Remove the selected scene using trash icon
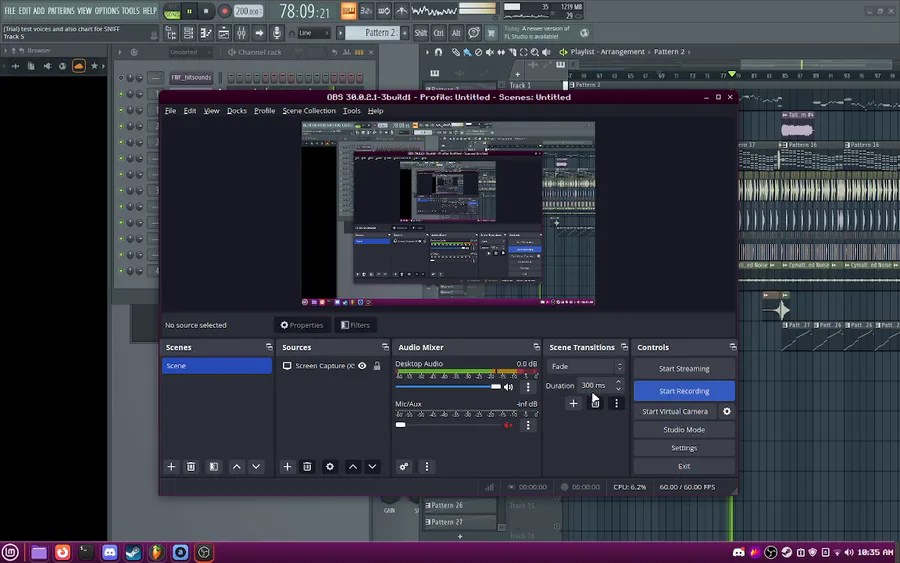Image resolution: width=900 pixels, height=563 pixels. [191, 467]
